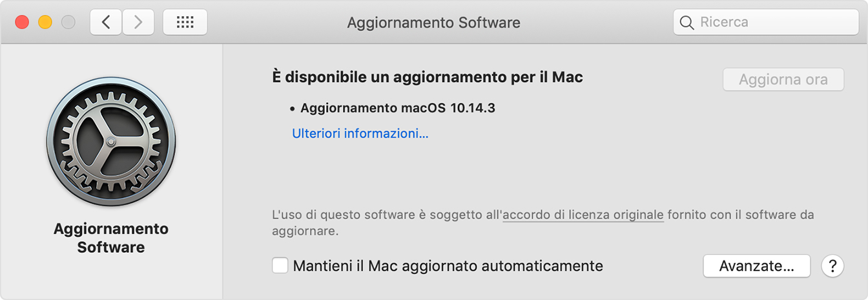Show all preferences via grid icon

[185, 23]
